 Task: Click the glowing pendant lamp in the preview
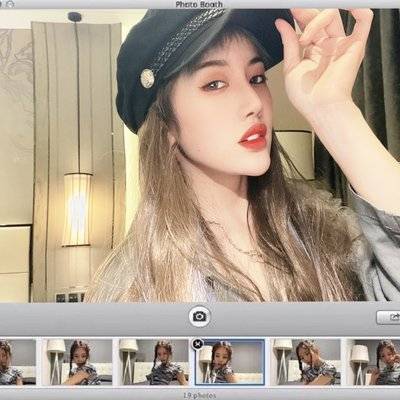tap(77, 209)
